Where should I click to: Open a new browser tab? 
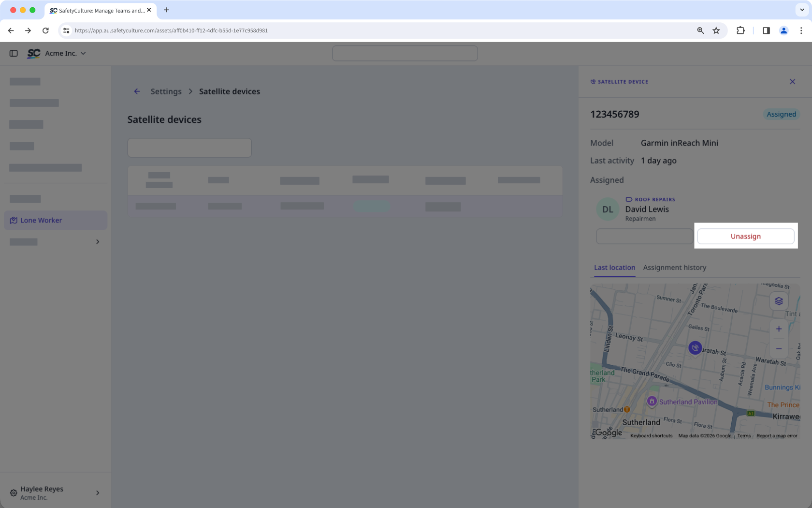click(x=166, y=10)
